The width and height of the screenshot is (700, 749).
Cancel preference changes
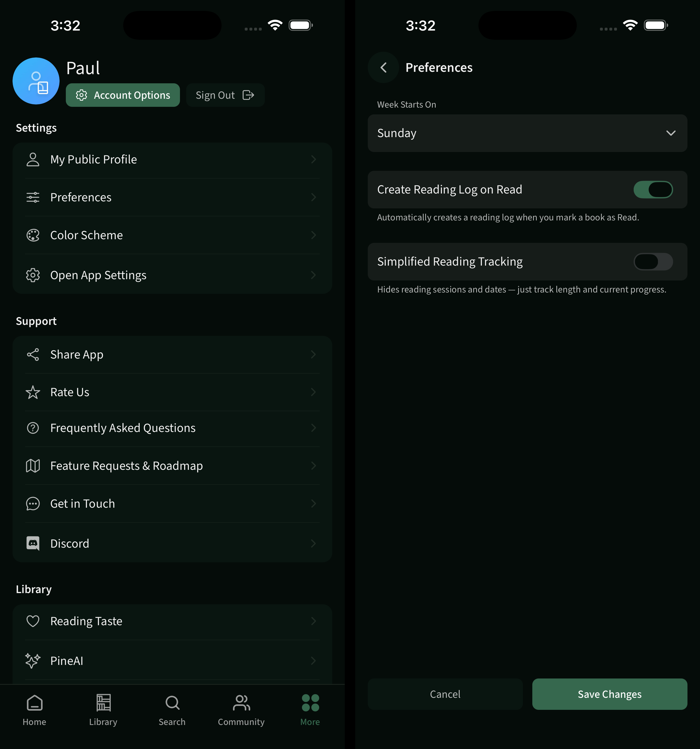tap(445, 694)
